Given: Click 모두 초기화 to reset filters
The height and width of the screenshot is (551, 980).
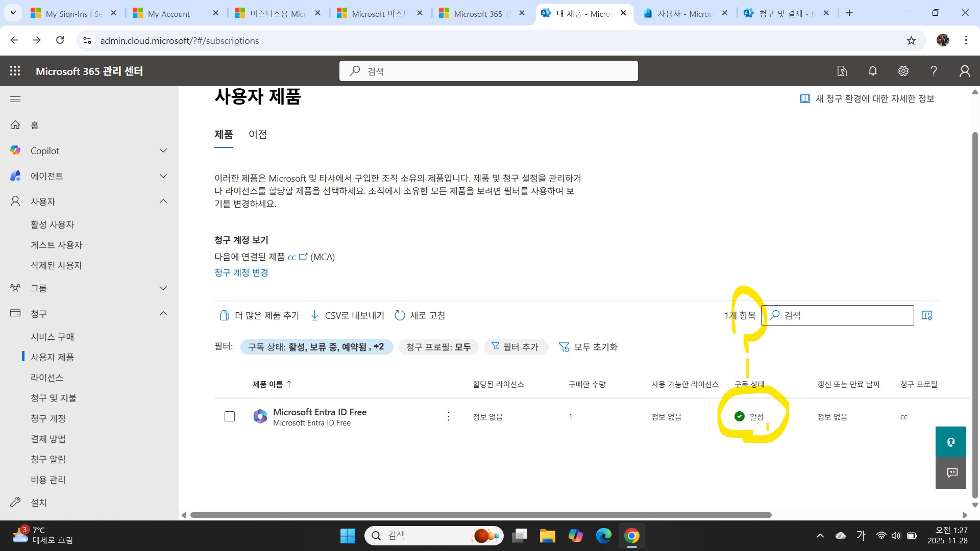Looking at the screenshot, I should [588, 347].
